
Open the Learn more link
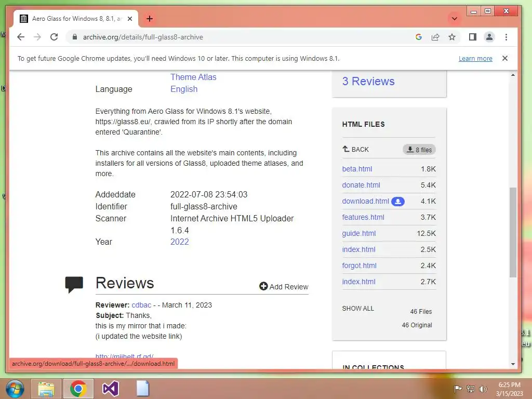pos(475,58)
